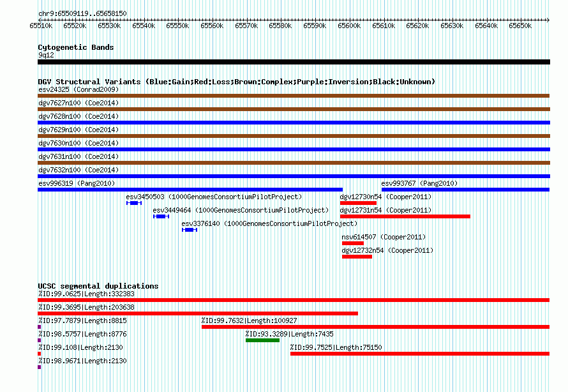Click the %ID:99.7525|Length:75150 label
The image size is (568, 392).
(336, 347)
